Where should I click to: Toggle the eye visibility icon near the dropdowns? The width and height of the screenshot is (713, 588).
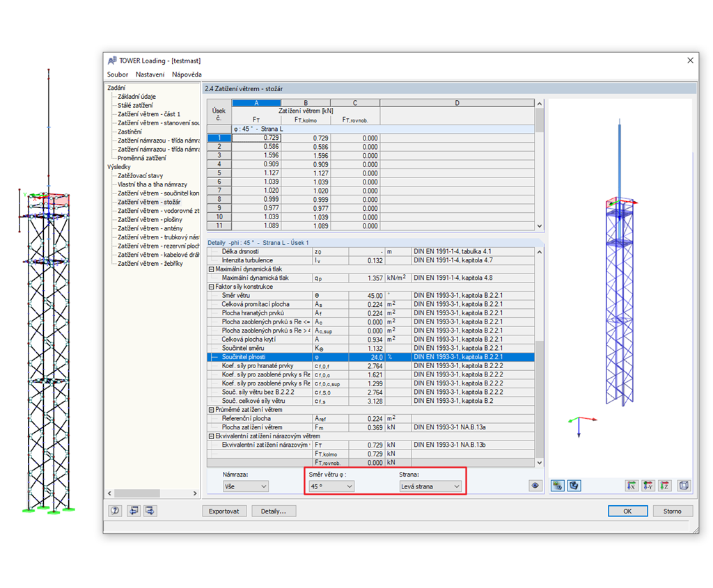535,486
